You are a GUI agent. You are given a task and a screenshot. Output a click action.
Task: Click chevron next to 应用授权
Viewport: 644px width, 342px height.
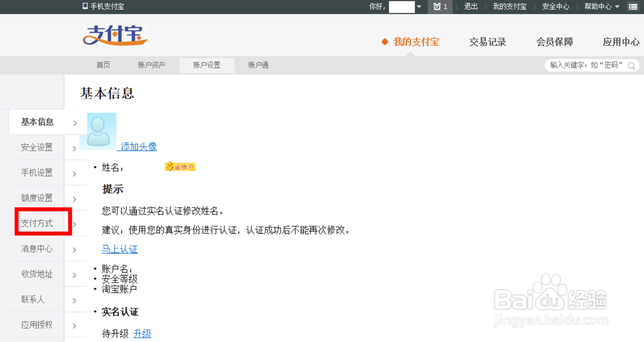pos(74,327)
